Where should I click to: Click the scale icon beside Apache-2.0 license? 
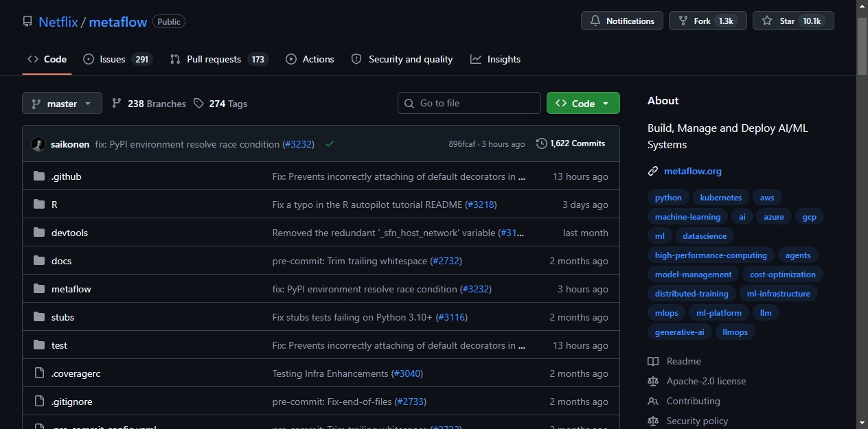click(653, 381)
